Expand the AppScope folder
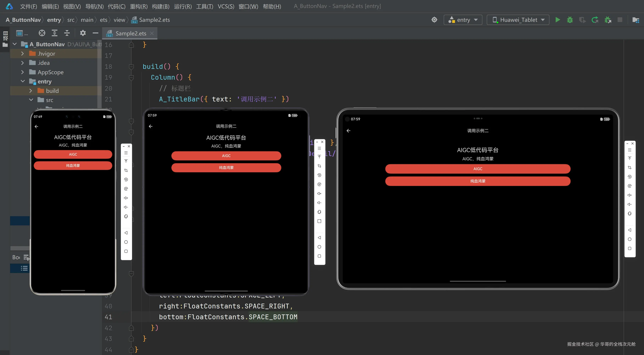The height and width of the screenshot is (355, 644). tap(23, 72)
